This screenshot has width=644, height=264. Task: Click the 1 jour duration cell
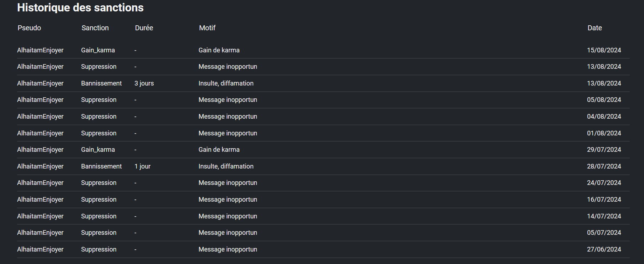pos(142,166)
